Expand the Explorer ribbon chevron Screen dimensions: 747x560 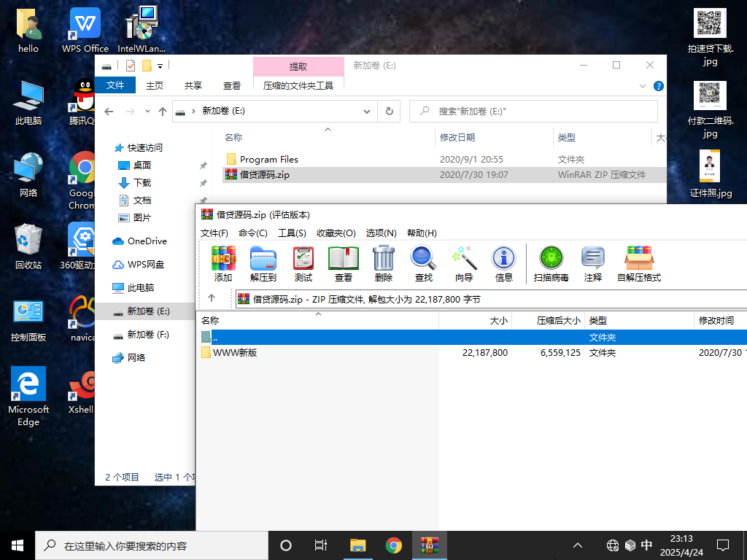tap(642, 86)
